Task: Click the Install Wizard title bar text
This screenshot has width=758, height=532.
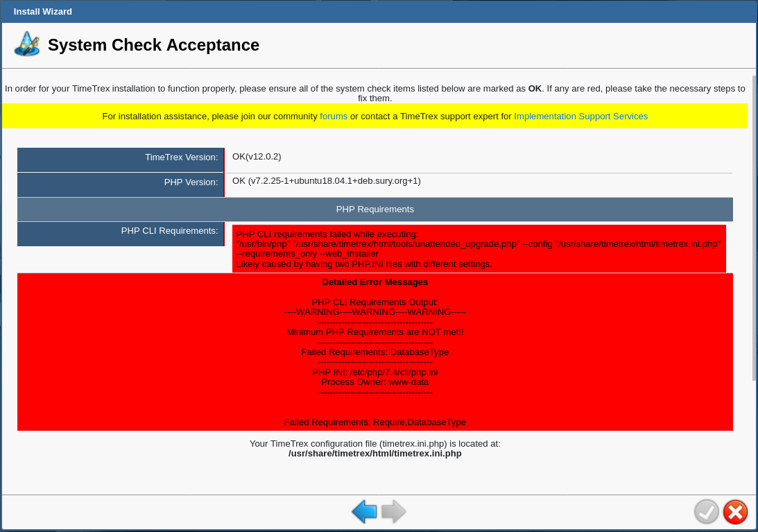Action: click(42, 12)
